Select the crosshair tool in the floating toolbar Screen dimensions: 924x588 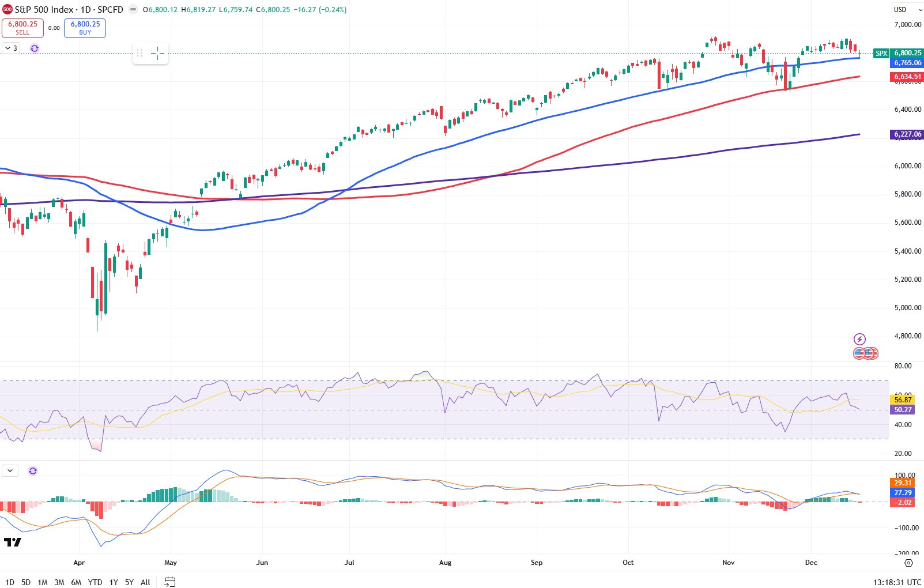coord(157,54)
